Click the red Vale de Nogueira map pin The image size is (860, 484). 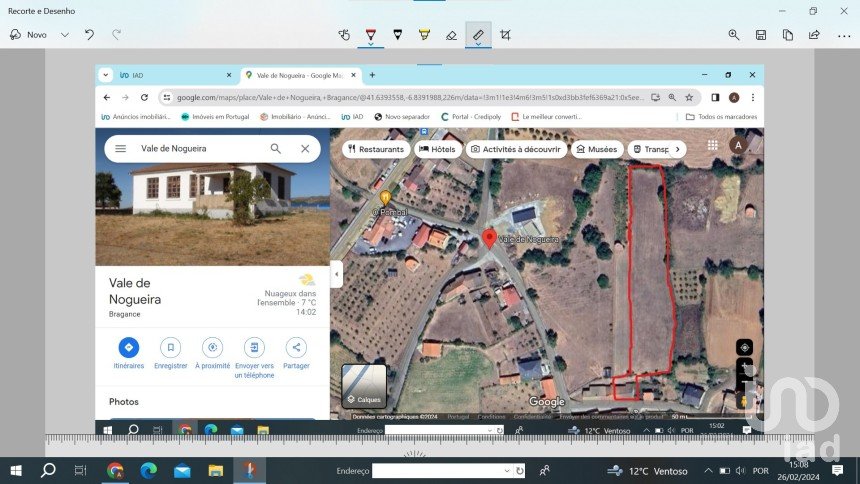tap(489, 239)
